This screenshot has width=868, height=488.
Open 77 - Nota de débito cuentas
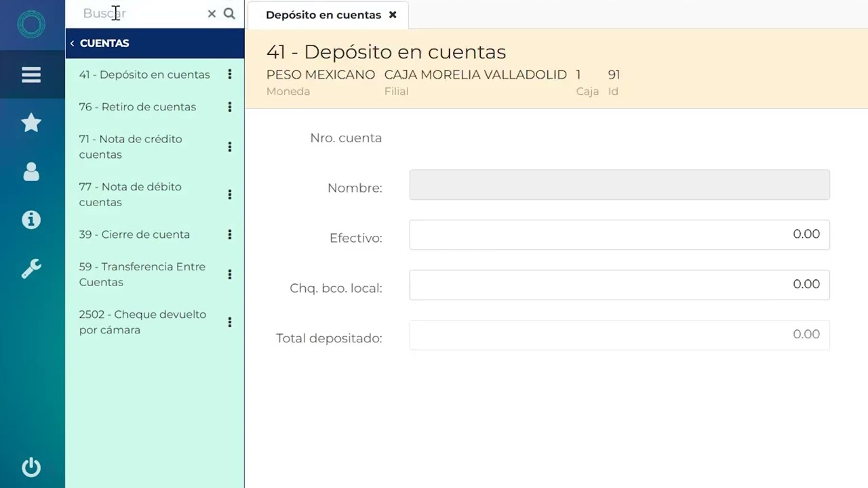(130, 195)
